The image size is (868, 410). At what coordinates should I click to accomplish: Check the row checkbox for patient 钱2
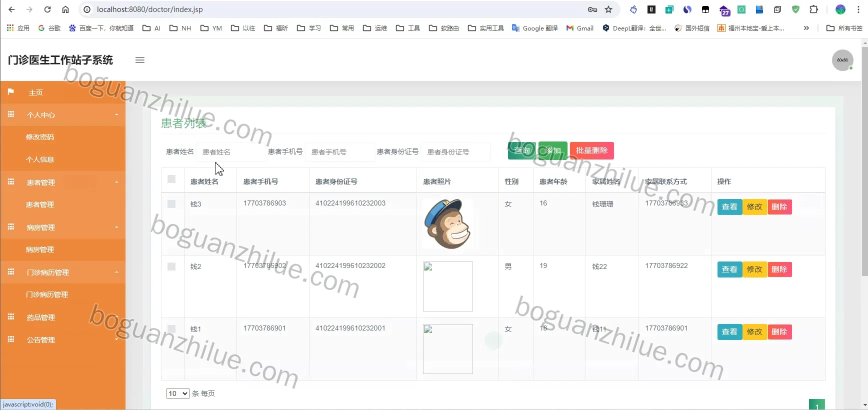(171, 266)
